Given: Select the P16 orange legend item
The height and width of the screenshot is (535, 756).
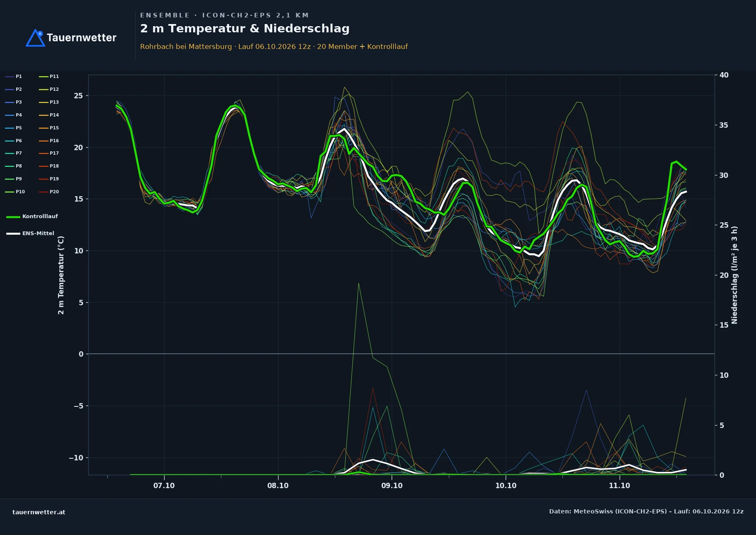Looking at the screenshot, I should coord(49,141).
